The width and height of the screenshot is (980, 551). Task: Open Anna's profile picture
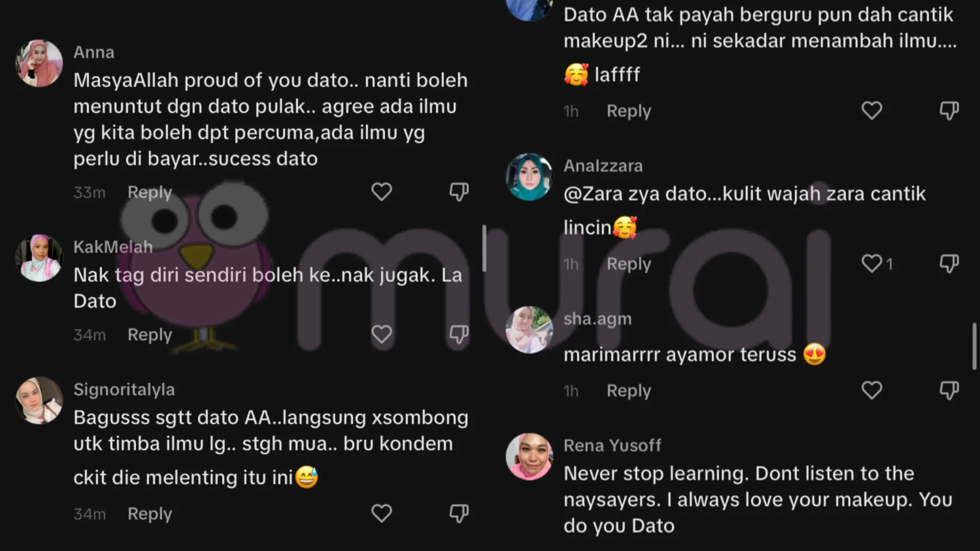[x=39, y=63]
